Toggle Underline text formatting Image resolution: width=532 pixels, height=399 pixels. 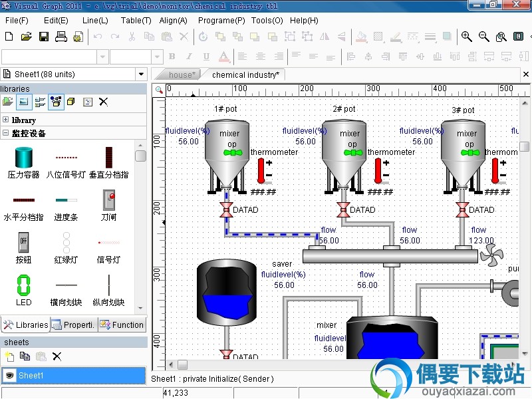[x=206, y=57]
